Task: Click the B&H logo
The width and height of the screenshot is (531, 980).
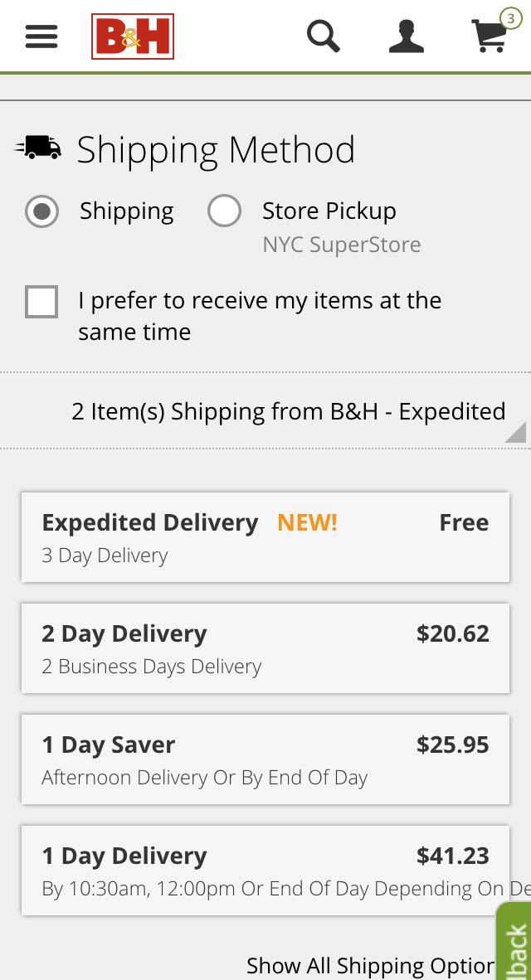Action: [133, 37]
